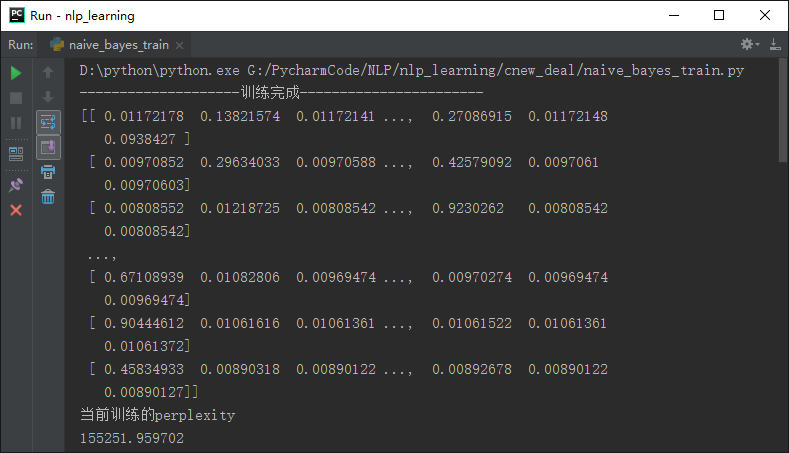Click the down stack trace arrow

pyautogui.click(x=48, y=97)
